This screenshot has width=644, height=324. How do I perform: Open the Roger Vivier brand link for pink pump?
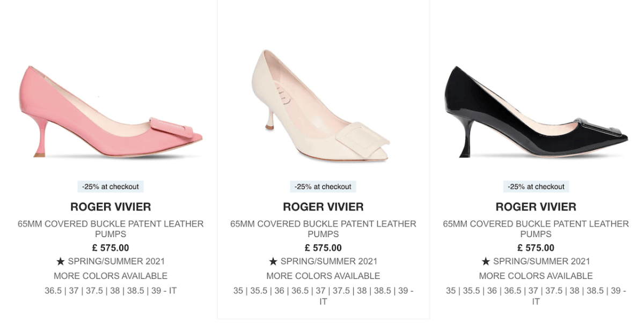coord(111,207)
